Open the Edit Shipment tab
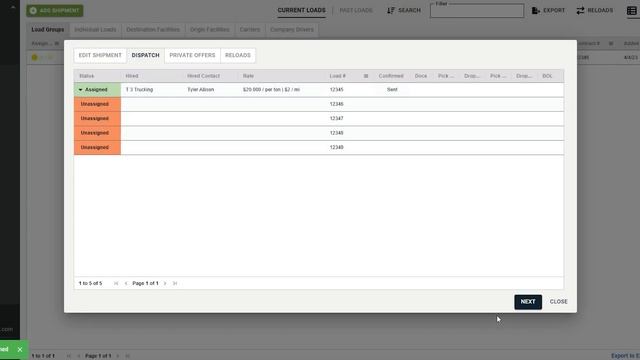The image size is (640, 360). click(100, 55)
